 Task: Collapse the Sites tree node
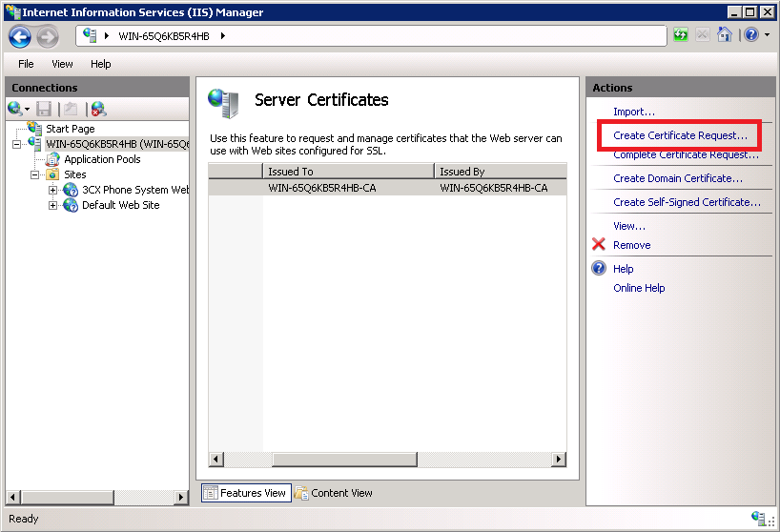coord(35,174)
